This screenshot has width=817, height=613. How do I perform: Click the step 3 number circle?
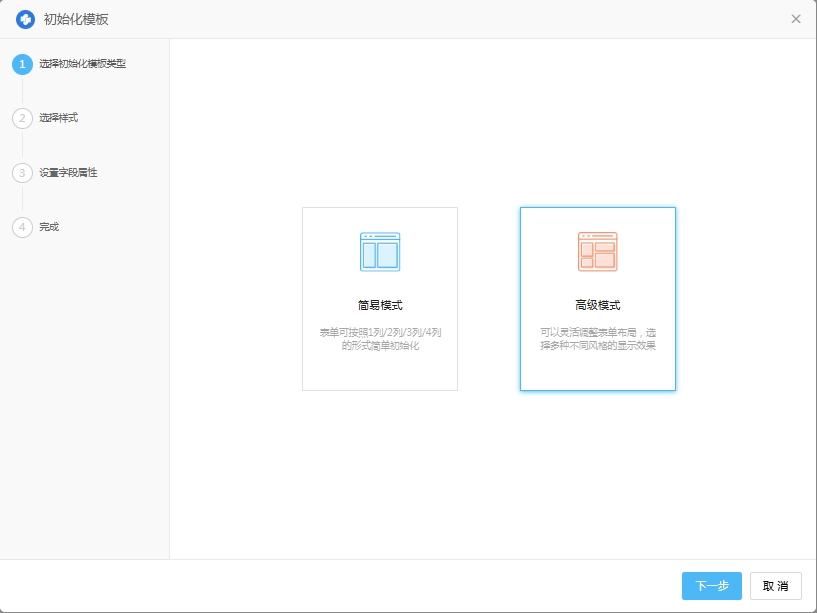[x=22, y=173]
